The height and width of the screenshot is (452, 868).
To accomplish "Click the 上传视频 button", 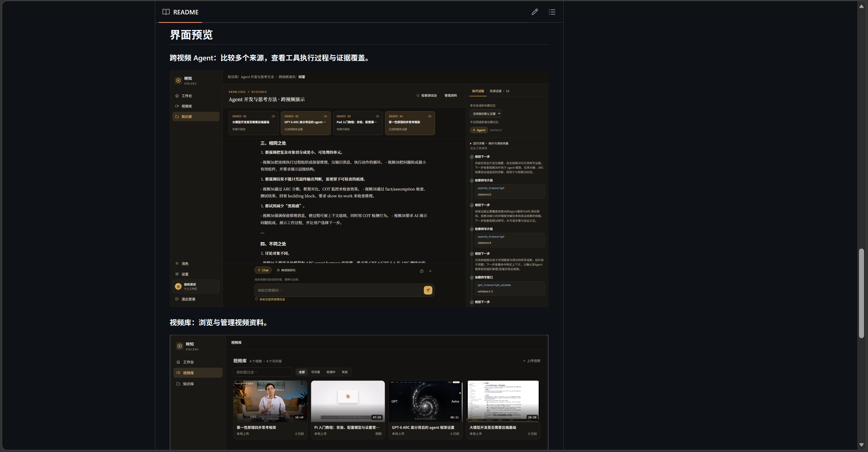I will pos(531,361).
